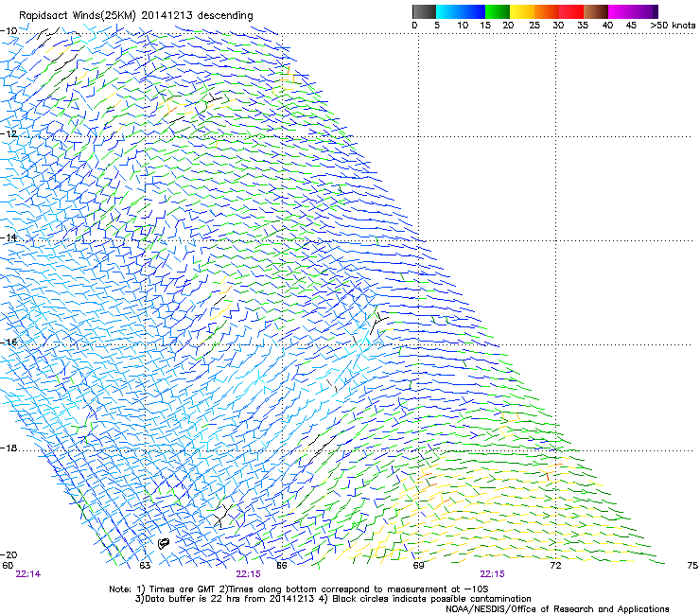Viewport: 700px width, 615px height.
Task: Click the '60' longitude axis label
Action: (8, 565)
